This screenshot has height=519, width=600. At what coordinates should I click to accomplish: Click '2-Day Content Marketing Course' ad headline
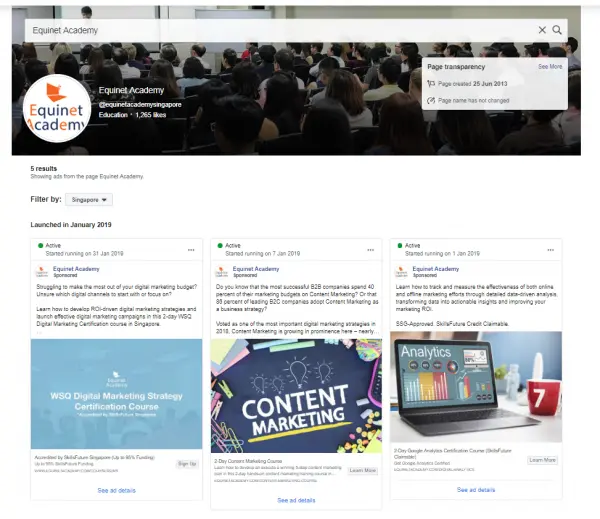pyautogui.click(x=248, y=461)
